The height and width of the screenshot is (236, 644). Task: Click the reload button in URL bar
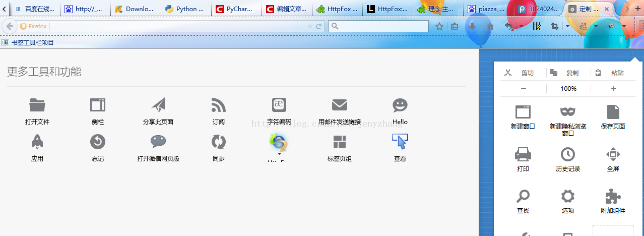[x=319, y=26]
